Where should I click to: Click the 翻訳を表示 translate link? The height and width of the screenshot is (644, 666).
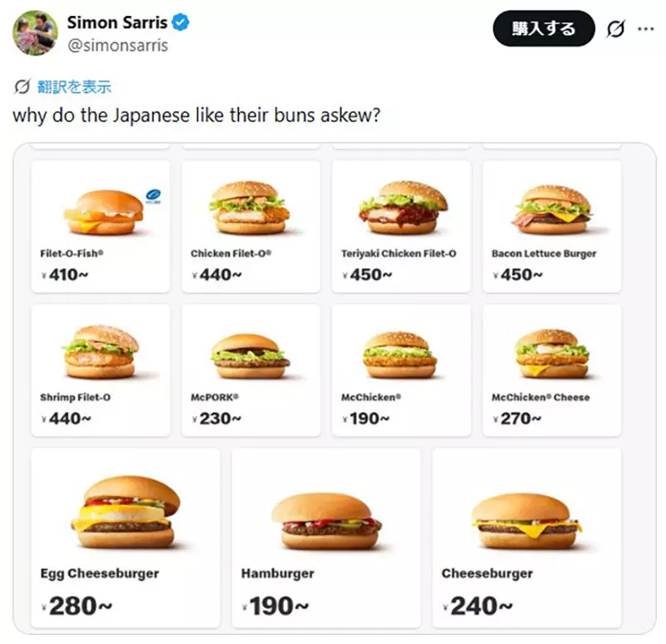[x=73, y=87]
